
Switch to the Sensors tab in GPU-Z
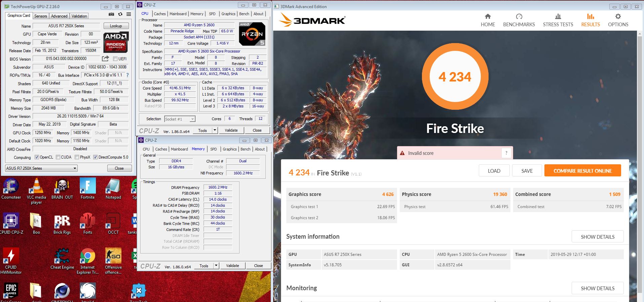(x=40, y=16)
